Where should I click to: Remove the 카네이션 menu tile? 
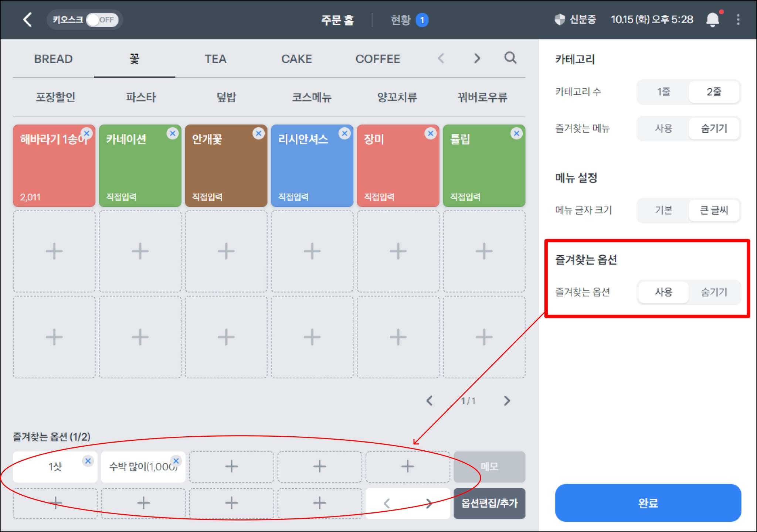tap(172, 133)
